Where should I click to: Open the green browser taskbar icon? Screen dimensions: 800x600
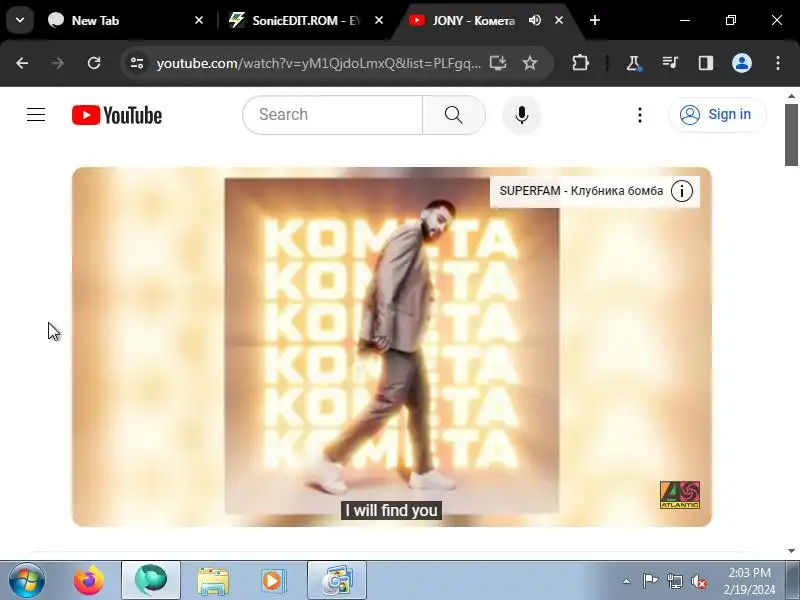[x=151, y=580]
